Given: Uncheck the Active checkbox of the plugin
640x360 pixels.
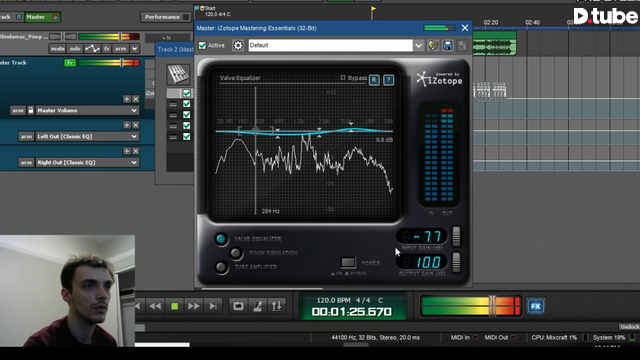Looking at the screenshot, I should [202, 45].
